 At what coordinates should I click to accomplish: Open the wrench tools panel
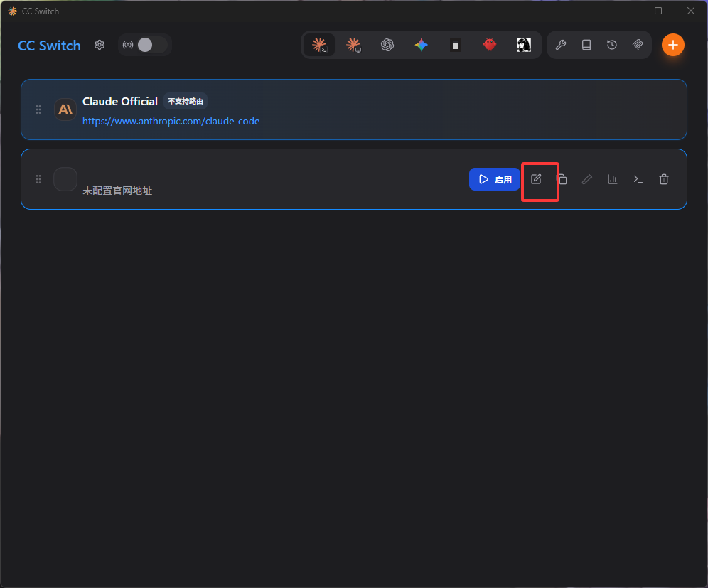tap(561, 45)
